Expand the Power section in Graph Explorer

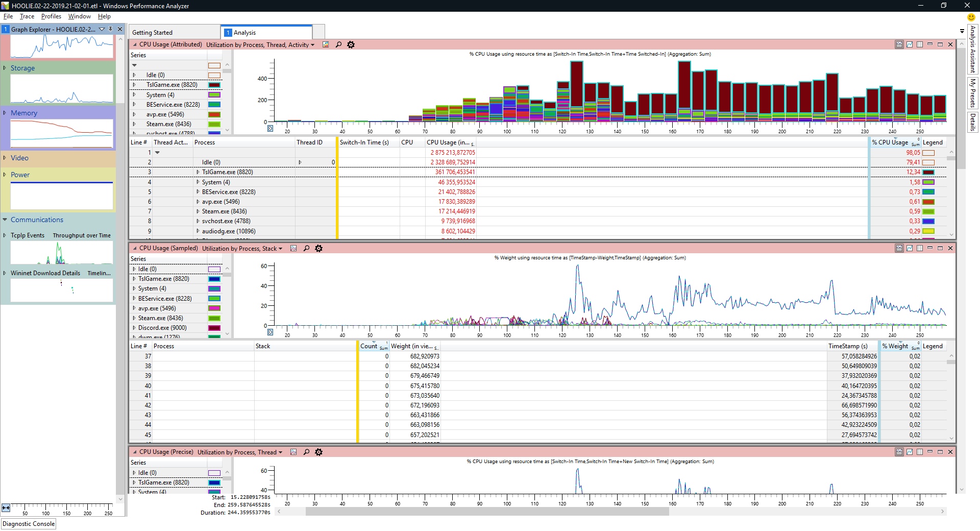[5, 175]
